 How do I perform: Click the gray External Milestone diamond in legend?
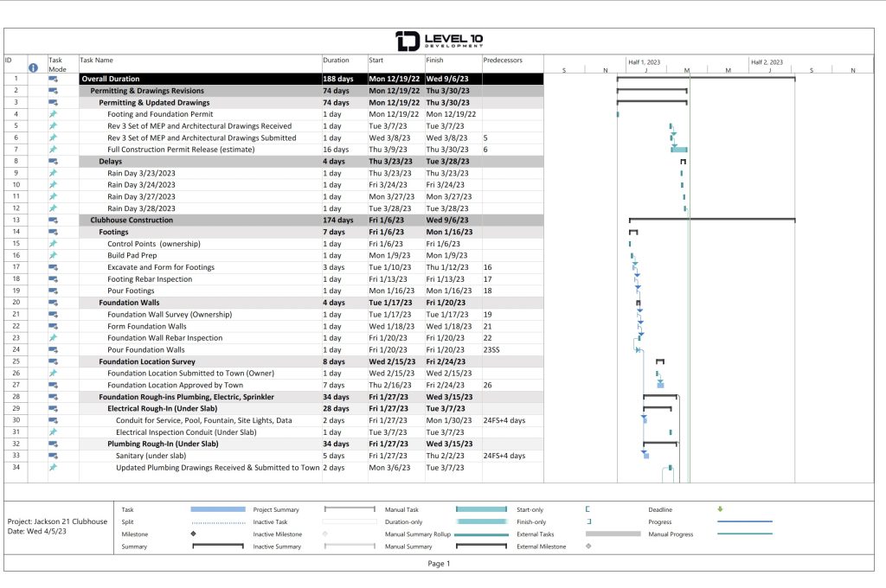click(588, 546)
